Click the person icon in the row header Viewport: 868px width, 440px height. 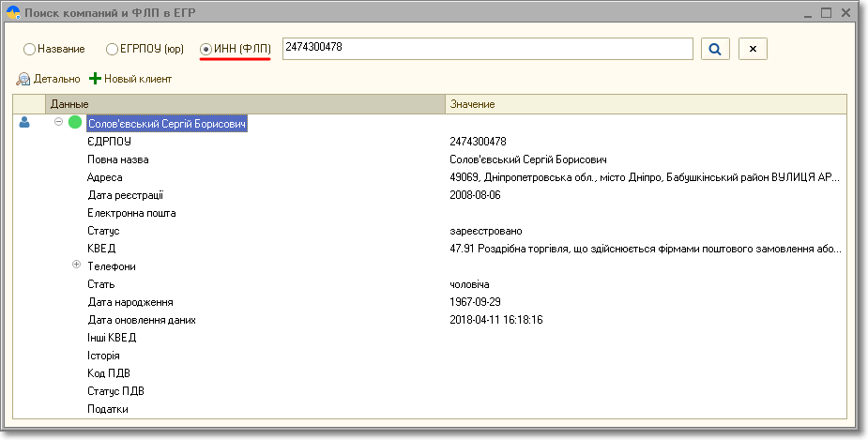pyautogui.click(x=25, y=122)
